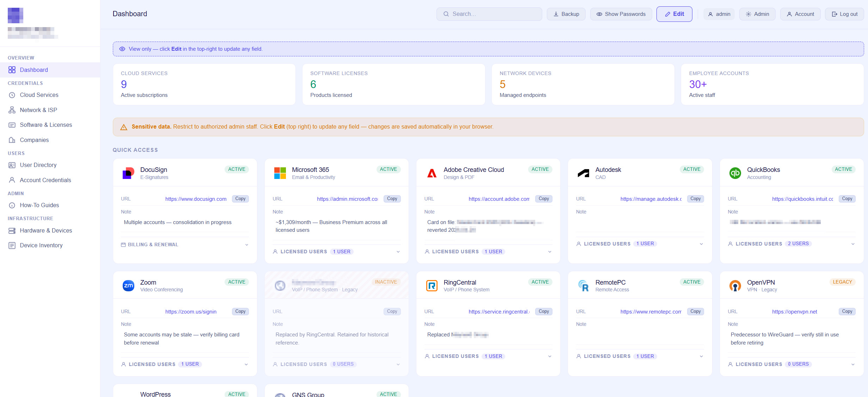This screenshot has height=397, width=868.
Task: Expand Adobe Creative Cloud Licensed Users
Action: [488, 252]
